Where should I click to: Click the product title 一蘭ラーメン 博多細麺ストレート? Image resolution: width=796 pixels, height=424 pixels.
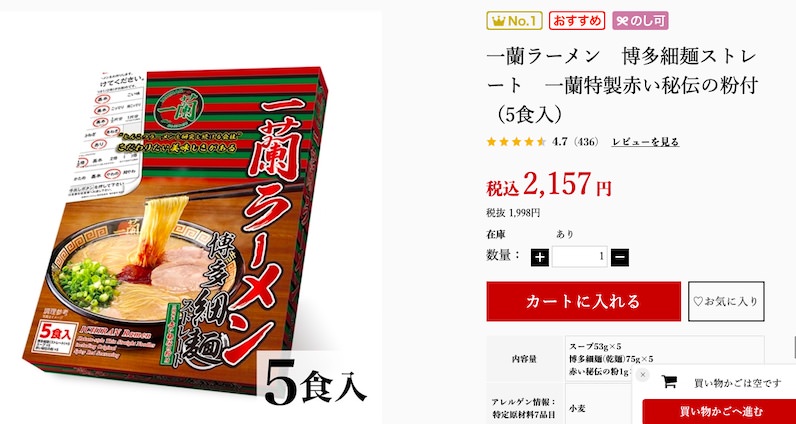coord(622,86)
